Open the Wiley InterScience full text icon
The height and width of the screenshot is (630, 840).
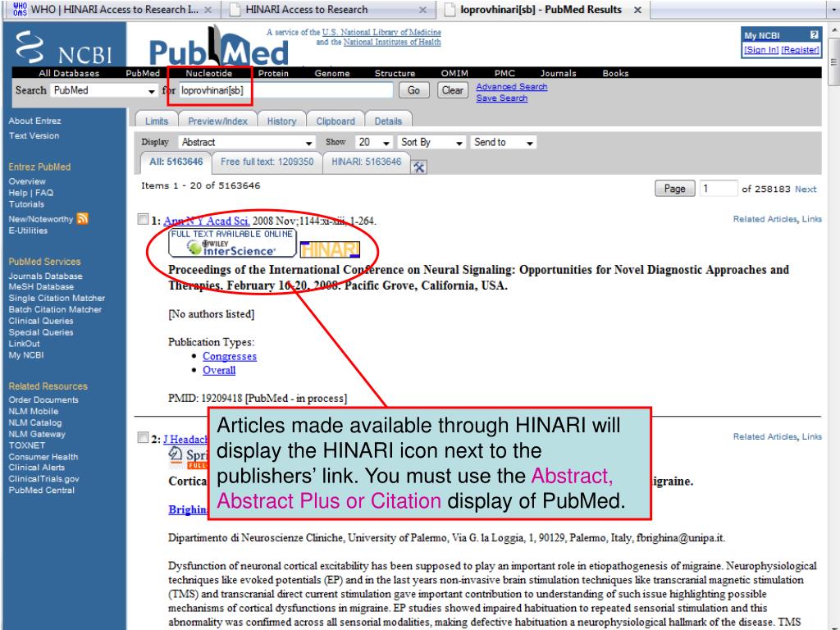pyautogui.click(x=232, y=243)
